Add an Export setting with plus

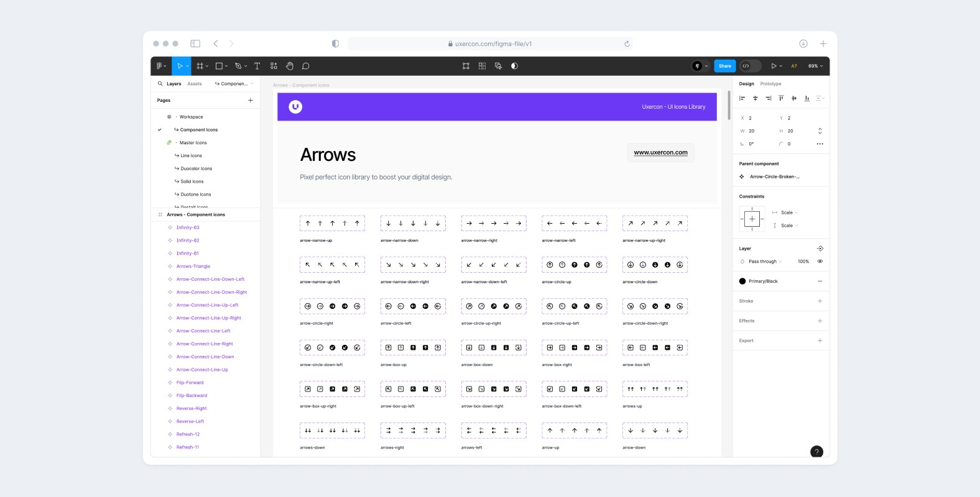coord(820,340)
